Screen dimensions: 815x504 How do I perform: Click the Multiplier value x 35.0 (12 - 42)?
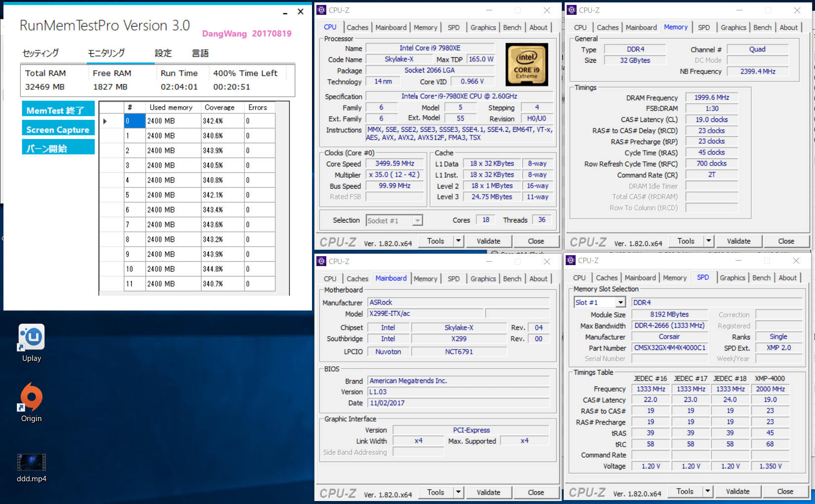395,175
